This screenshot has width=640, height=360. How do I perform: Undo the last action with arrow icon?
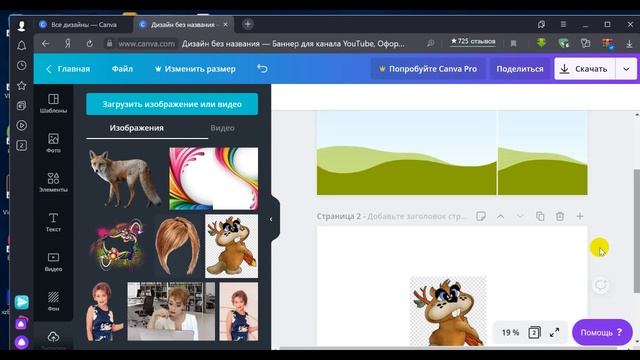[x=262, y=69]
